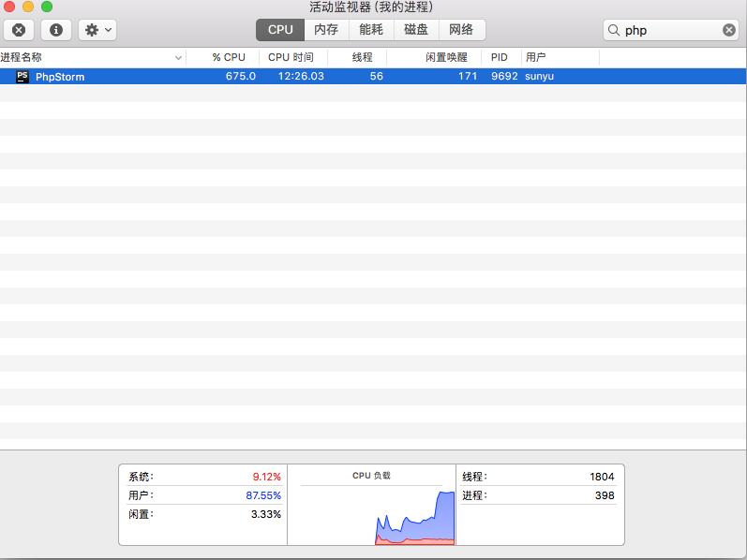Sort by CPU 时间 column
Screen dimensions: 747x560
[x=291, y=57]
